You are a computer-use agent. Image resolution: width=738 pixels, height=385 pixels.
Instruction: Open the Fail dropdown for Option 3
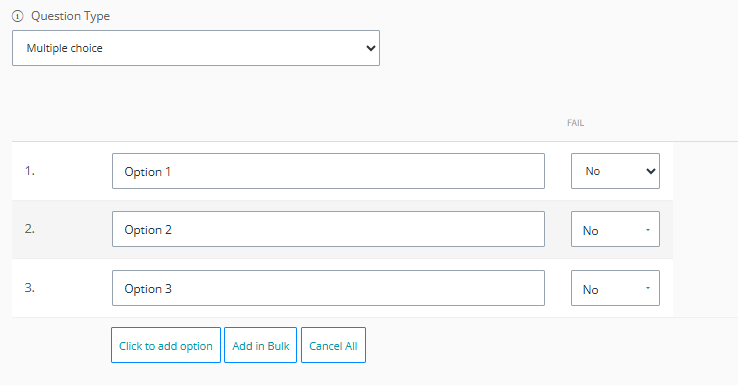615,288
